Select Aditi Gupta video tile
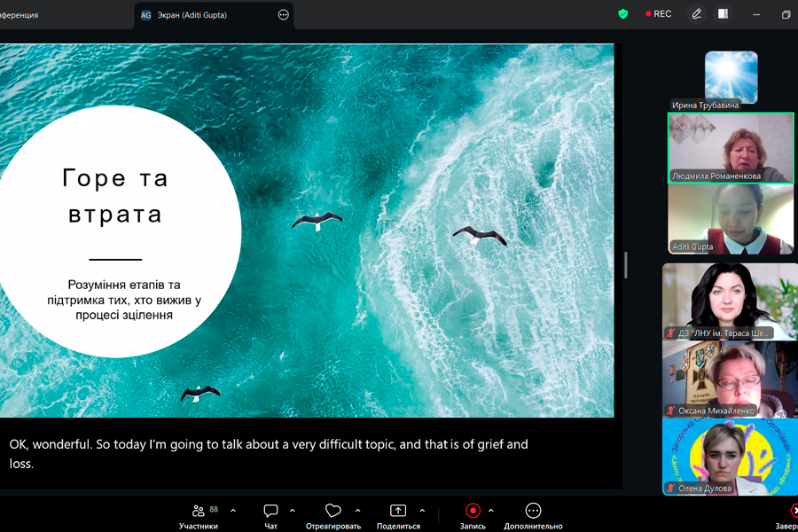The height and width of the screenshot is (532, 798). 731,219
